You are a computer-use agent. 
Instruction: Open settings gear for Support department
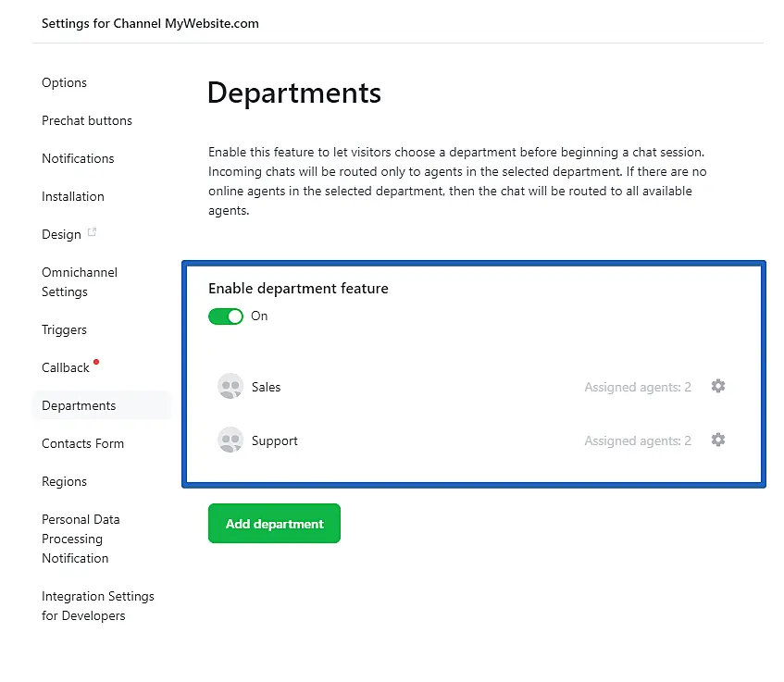(x=717, y=440)
